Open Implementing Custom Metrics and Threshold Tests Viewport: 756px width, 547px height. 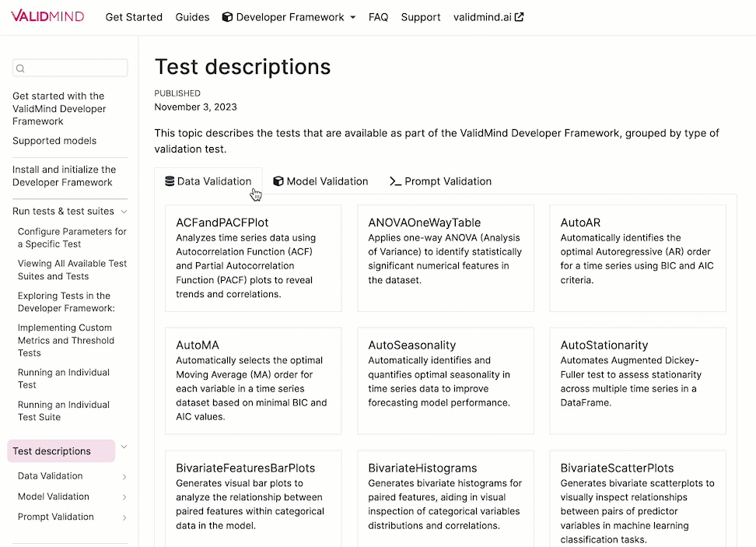click(x=66, y=340)
